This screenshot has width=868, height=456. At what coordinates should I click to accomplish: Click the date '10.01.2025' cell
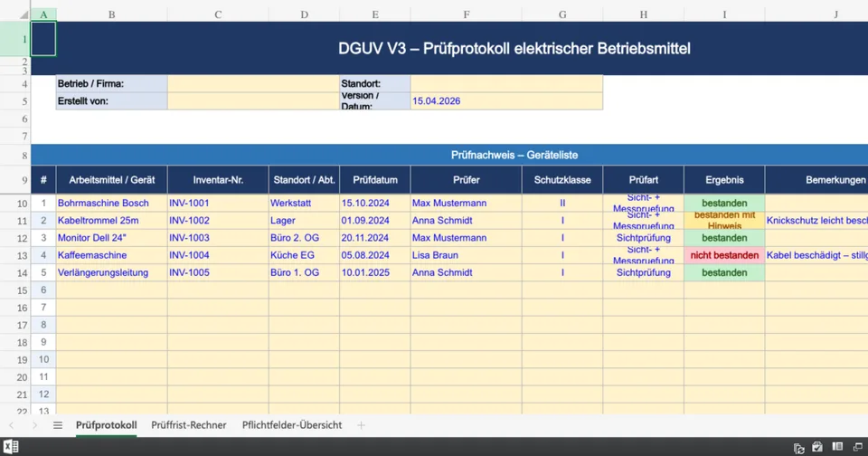pos(375,272)
